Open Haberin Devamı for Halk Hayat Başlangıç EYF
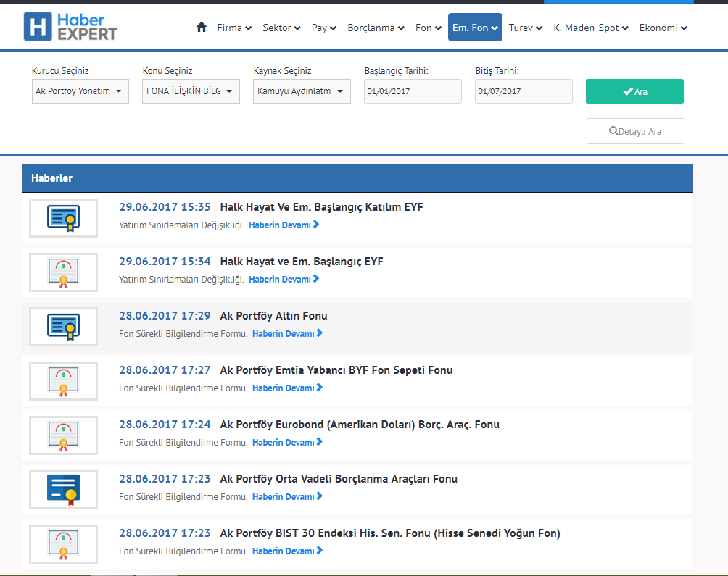 click(x=284, y=279)
